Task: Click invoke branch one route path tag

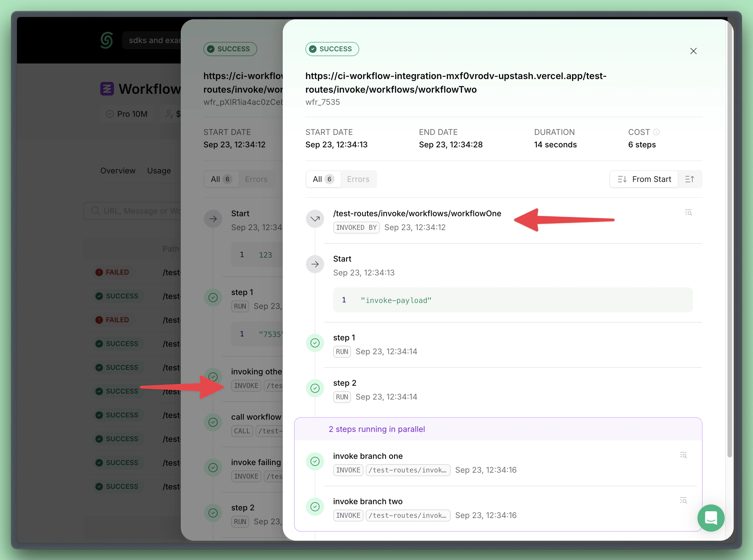Action: (408, 470)
